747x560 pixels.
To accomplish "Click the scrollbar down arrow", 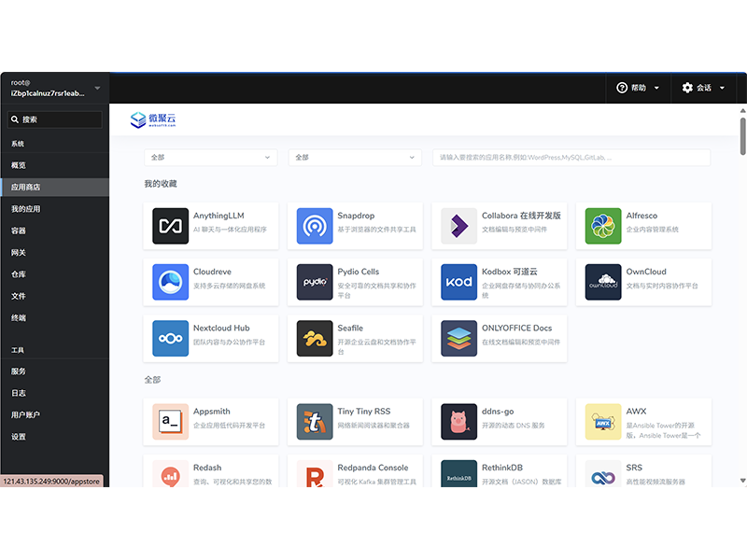I will (742, 481).
